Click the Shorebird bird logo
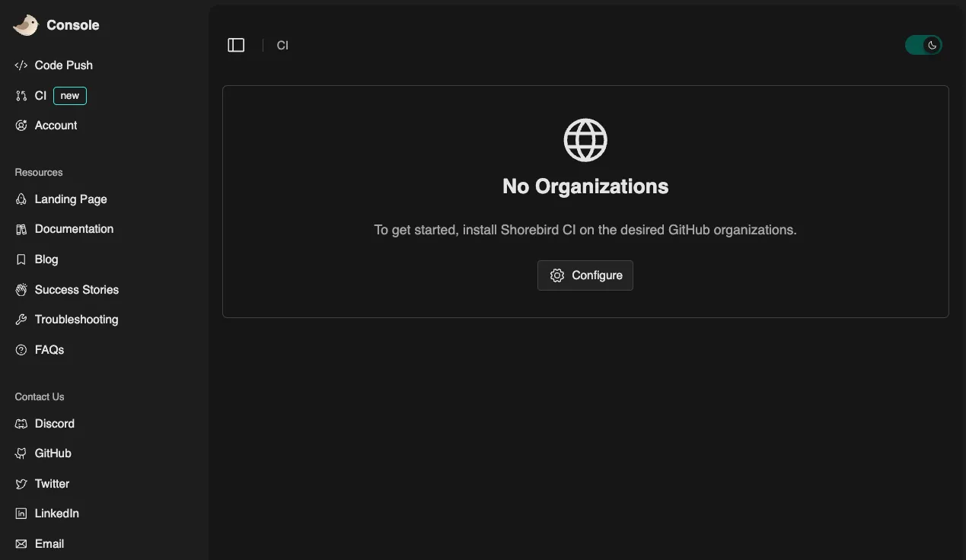Screen dimensions: 966x560 coord(25,24)
